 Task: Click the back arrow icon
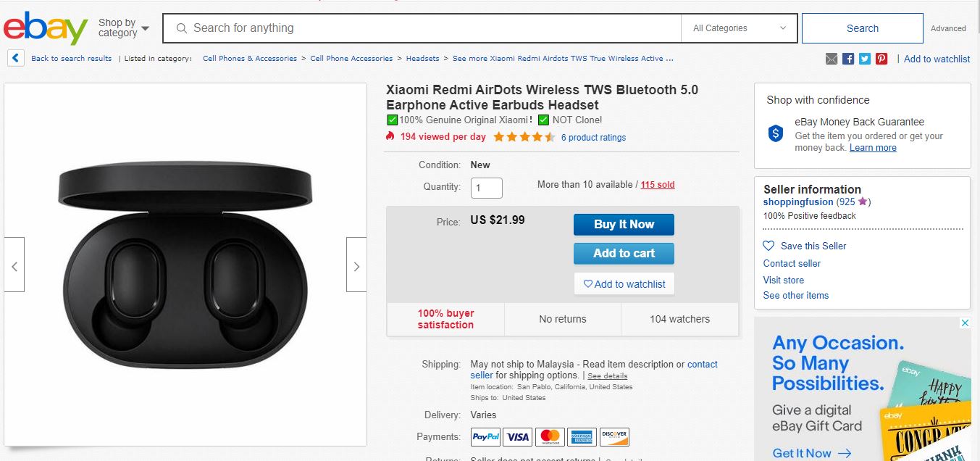(x=15, y=58)
